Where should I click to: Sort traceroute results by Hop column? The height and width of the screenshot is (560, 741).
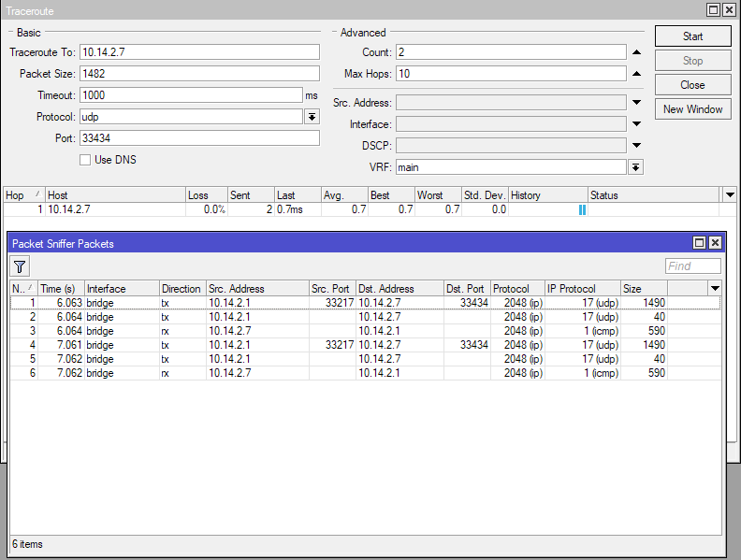24,195
